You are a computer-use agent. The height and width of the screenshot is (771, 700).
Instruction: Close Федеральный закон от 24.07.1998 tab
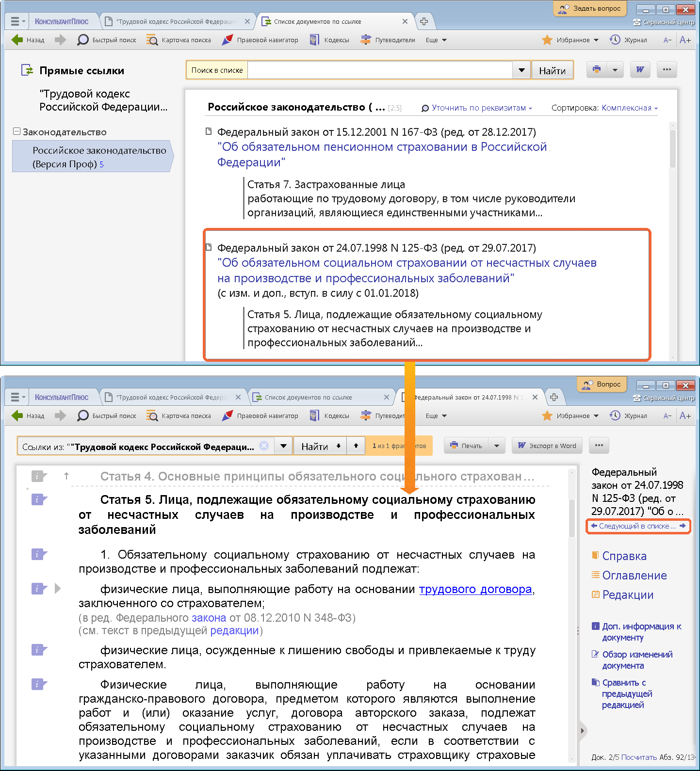535,397
